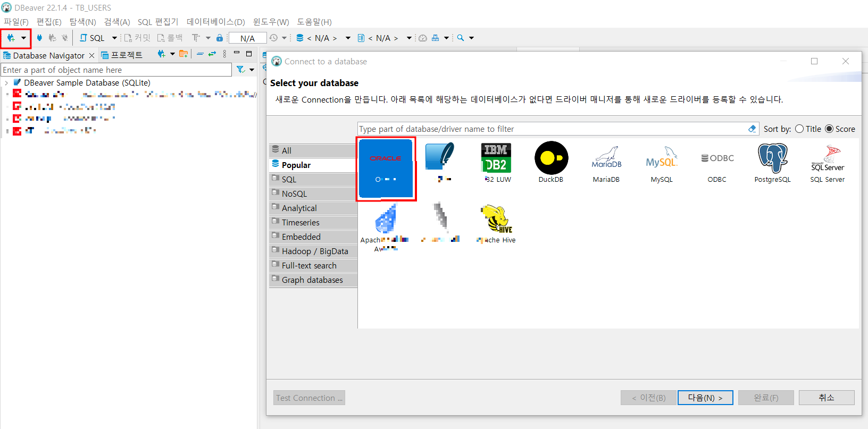Click the database driver filter text field
Screen dimensions: 868x429
pos(552,129)
